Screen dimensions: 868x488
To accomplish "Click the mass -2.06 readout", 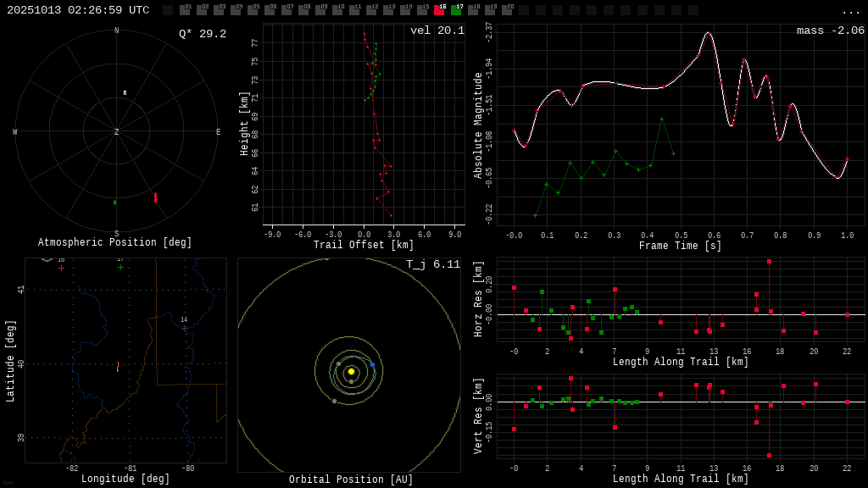I will pos(830,31).
